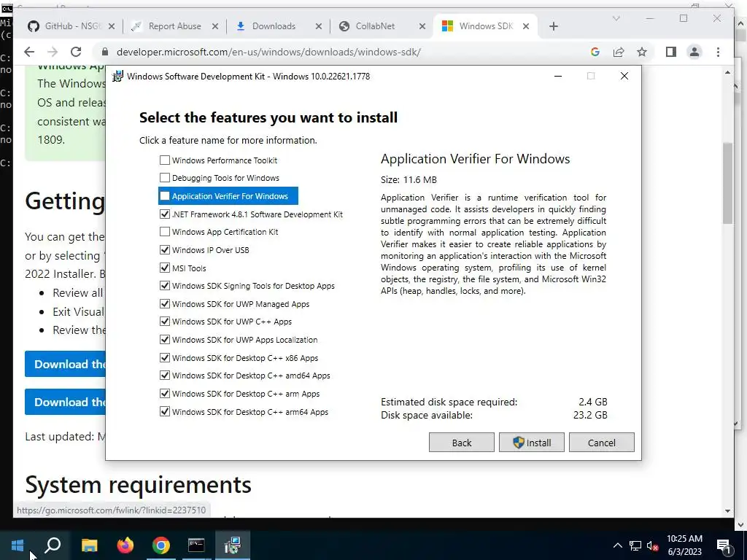
Task: Click scrollbar down arrow on webpage
Action: point(727,511)
